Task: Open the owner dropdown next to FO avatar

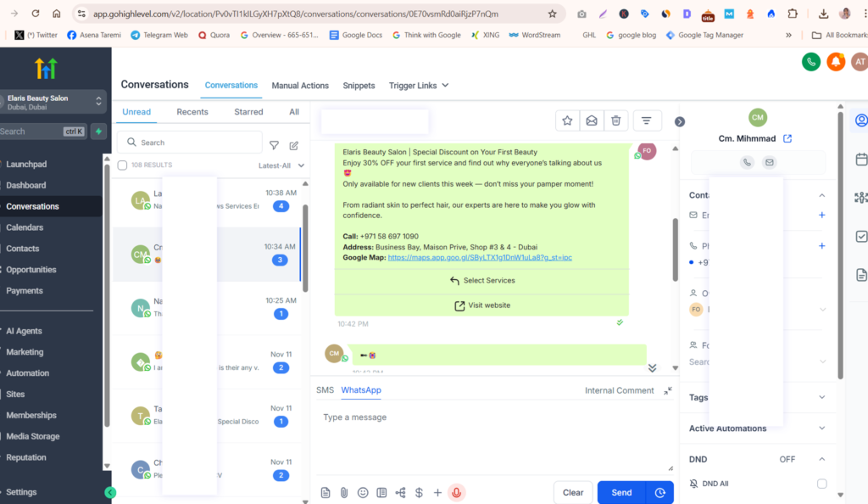Action: pyautogui.click(x=822, y=310)
